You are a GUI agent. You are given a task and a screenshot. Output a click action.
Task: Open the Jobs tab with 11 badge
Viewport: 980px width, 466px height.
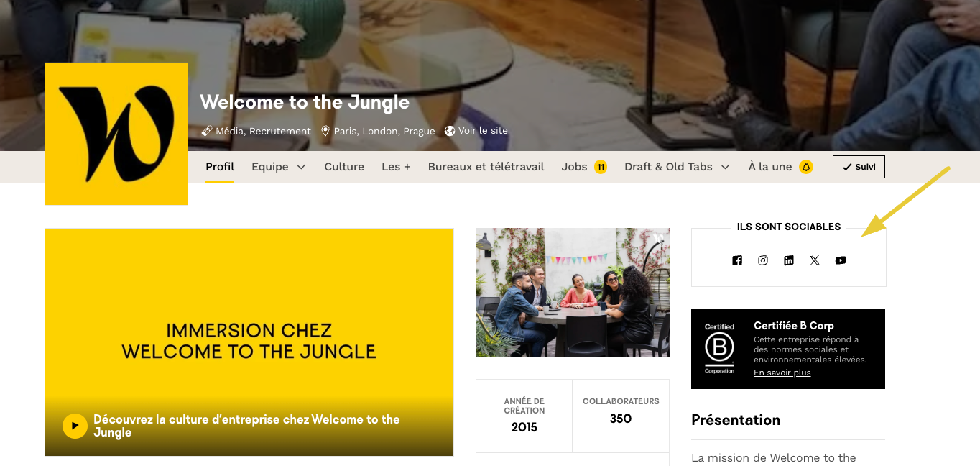pyautogui.click(x=584, y=167)
